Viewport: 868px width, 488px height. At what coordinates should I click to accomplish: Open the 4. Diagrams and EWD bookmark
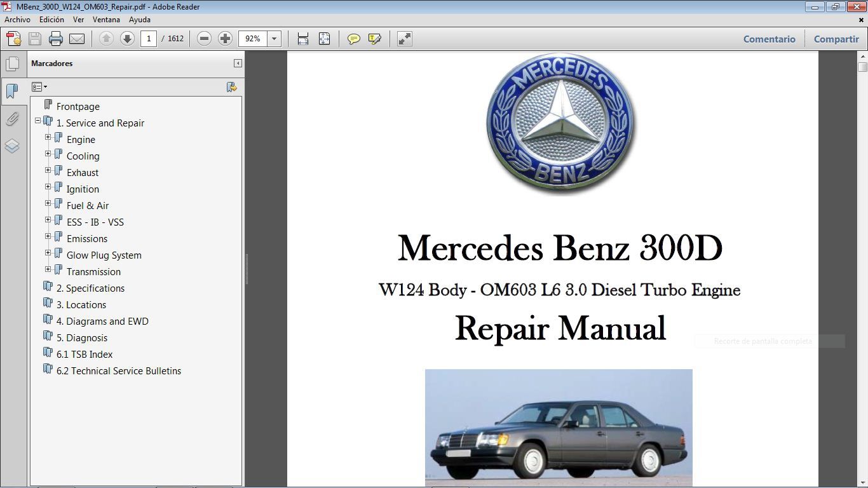pyautogui.click(x=102, y=322)
